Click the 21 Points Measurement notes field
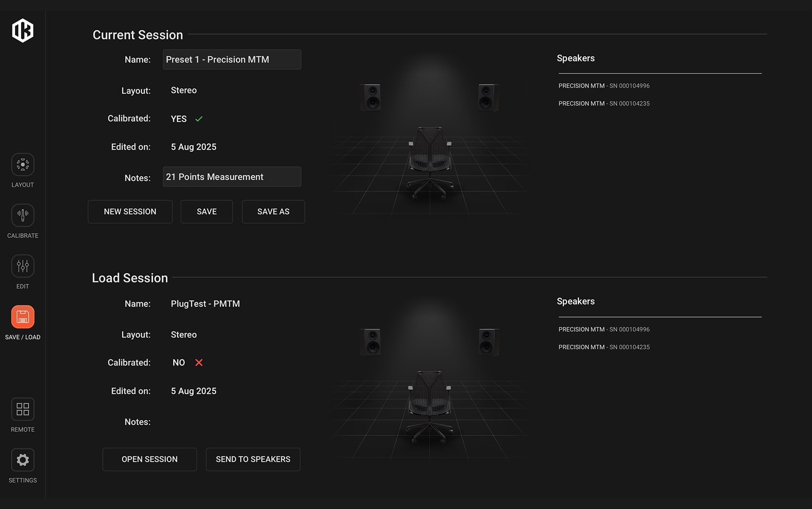Screen dimensions: 812x509 point(232,177)
